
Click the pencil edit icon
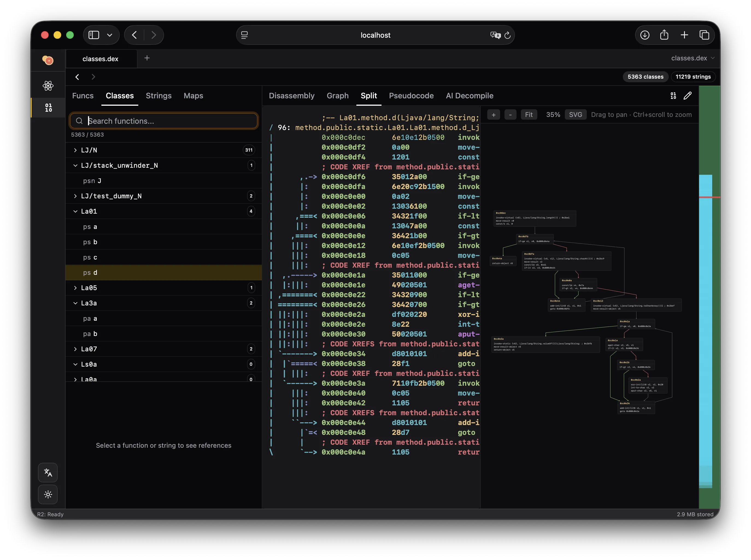687,96
